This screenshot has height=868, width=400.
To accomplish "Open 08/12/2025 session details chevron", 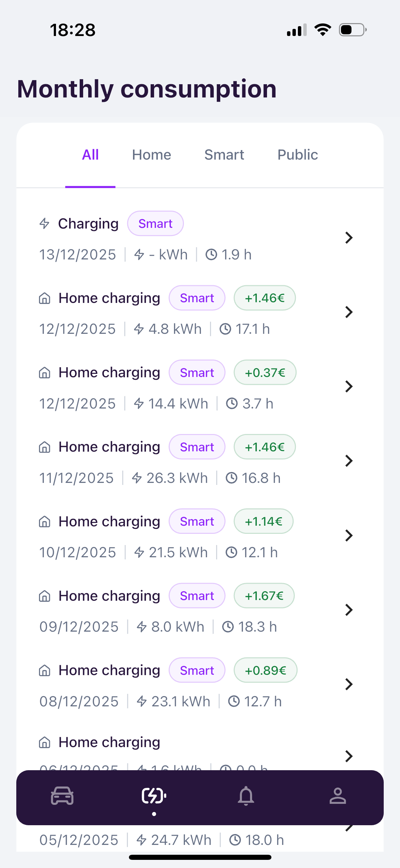I will 349,684.
